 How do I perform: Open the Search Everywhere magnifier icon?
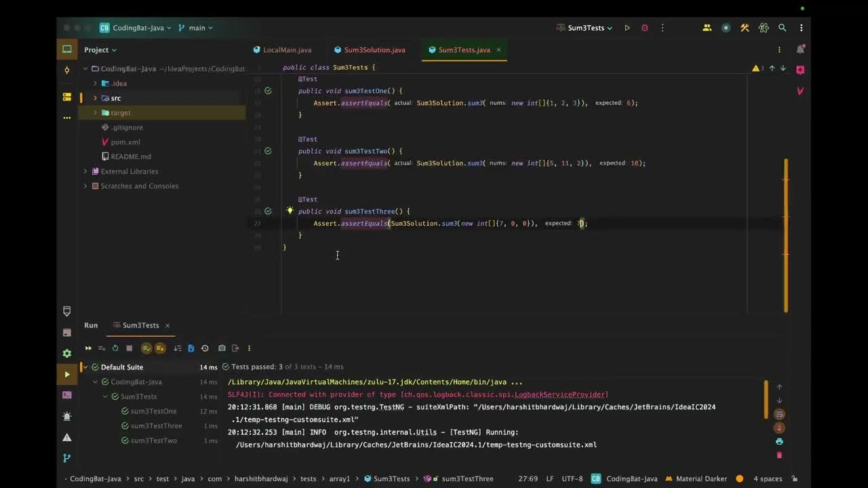pos(783,28)
